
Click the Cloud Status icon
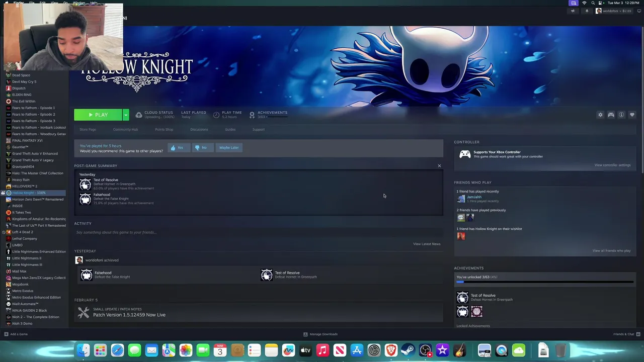pos(139,115)
